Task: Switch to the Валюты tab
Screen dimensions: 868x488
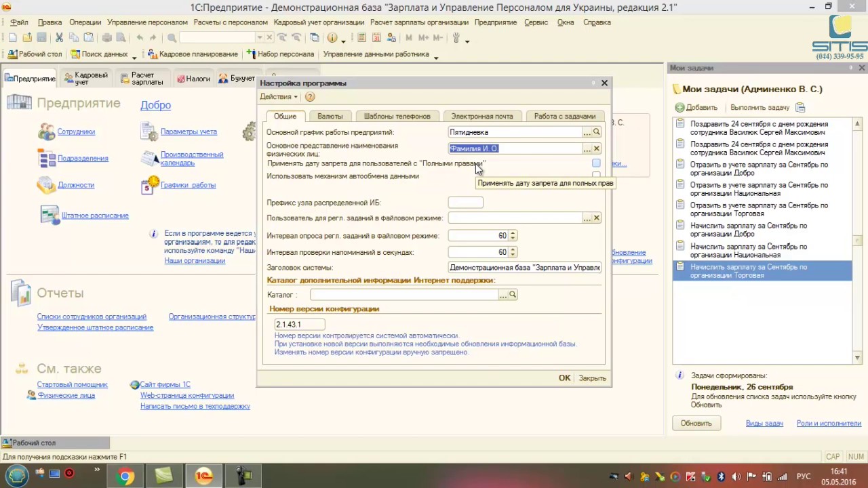Action: pos(330,116)
